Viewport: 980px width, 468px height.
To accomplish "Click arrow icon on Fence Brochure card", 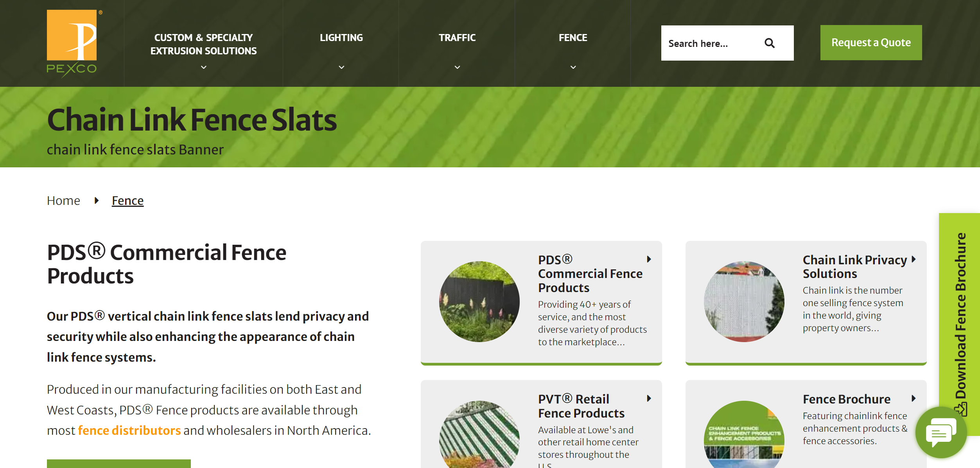I will click(914, 398).
